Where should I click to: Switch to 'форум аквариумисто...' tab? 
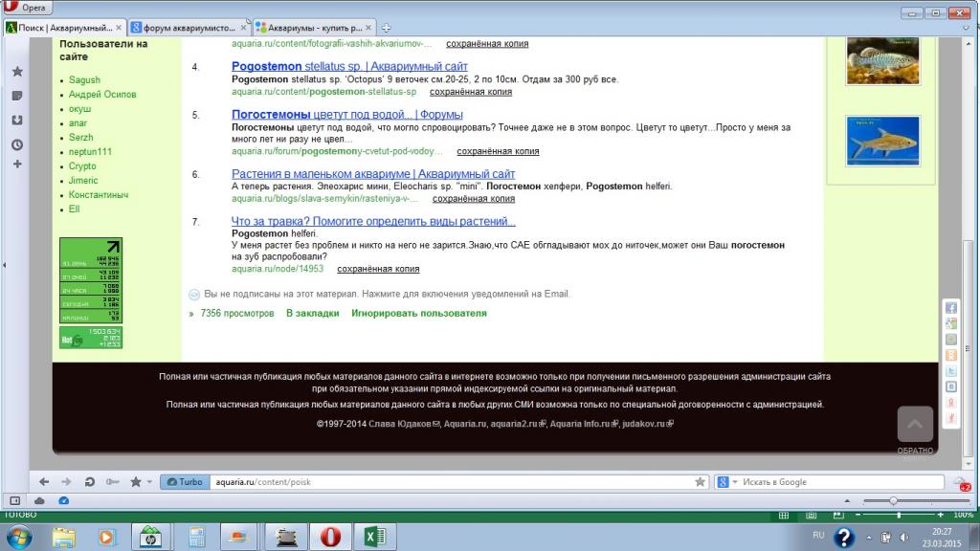pos(189,28)
